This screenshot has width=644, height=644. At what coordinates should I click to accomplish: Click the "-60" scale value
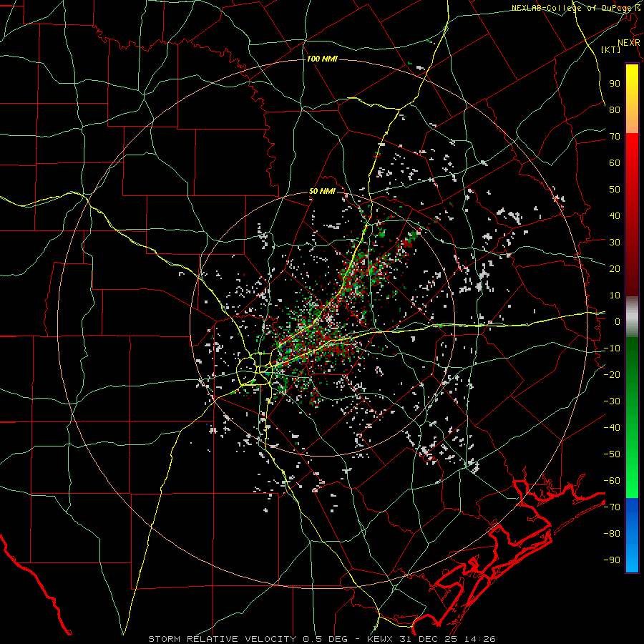click(612, 481)
